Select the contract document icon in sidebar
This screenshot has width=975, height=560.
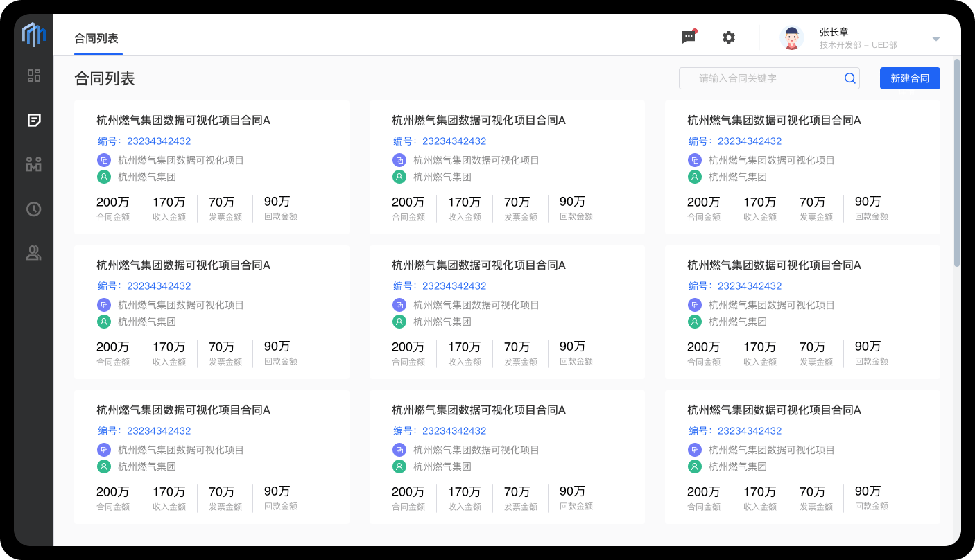pos(34,121)
